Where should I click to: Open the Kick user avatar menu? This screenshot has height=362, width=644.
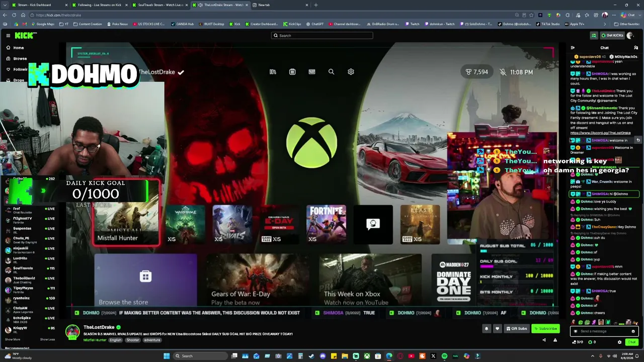click(629, 35)
